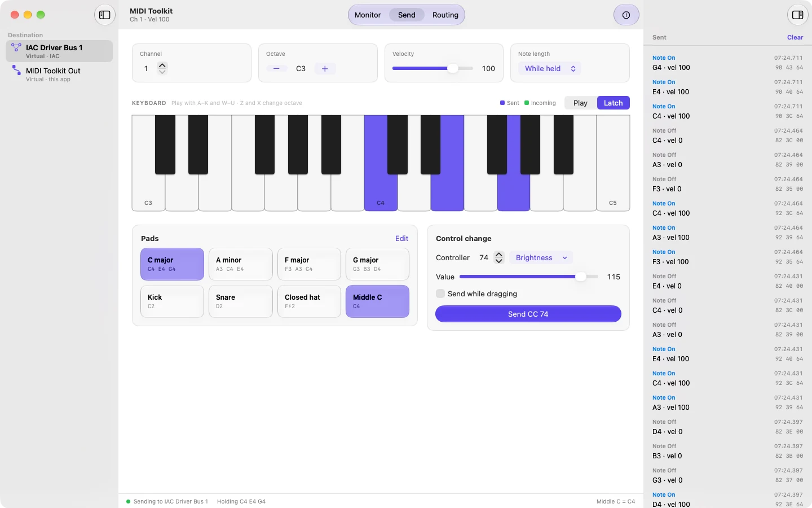Trigger the F major pad
This screenshot has height=508, width=812.
[309, 264]
